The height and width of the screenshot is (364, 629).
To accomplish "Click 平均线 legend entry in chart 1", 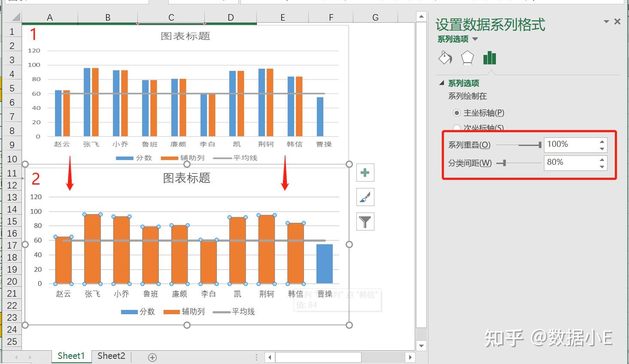I will tap(235, 158).
